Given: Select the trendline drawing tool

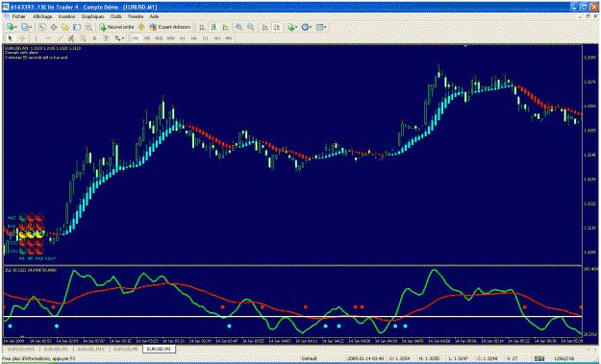Looking at the screenshot, I should (60, 37).
